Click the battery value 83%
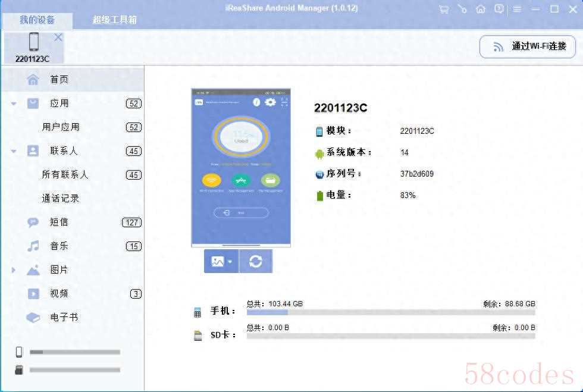The width and height of the screenshot is (583, 392). [408, 196]
